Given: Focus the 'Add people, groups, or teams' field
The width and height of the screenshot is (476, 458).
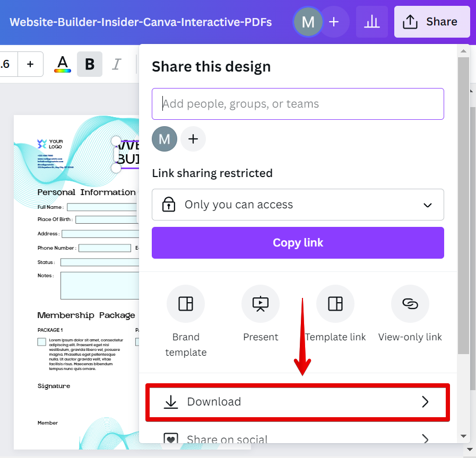Looking at the screenshot, I should tap(298, 104).
